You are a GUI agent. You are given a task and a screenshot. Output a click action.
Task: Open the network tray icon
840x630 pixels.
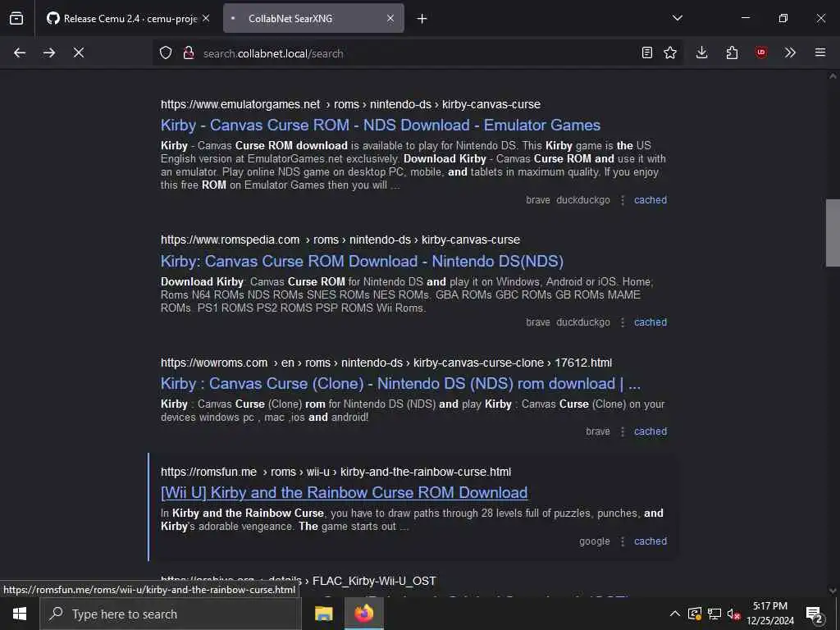pyautogui.click(x=714, y=614)
